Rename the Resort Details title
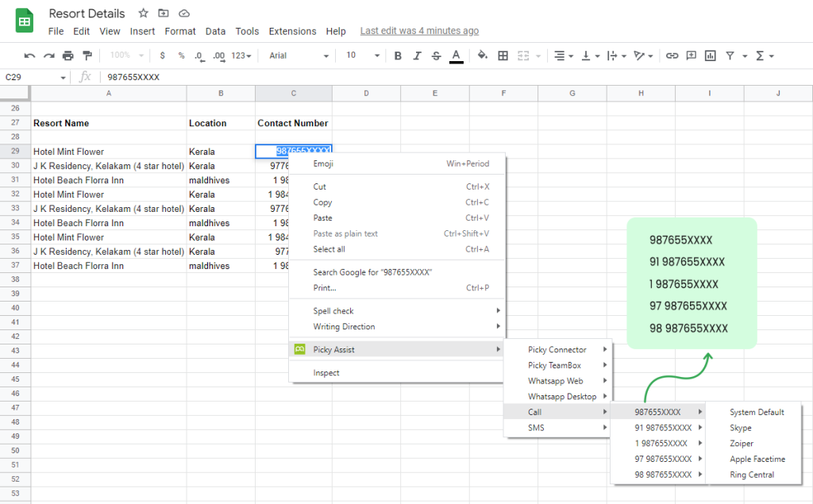Image resolution: width=813 pixels, height=504 pixels. [x=87, y=13]
